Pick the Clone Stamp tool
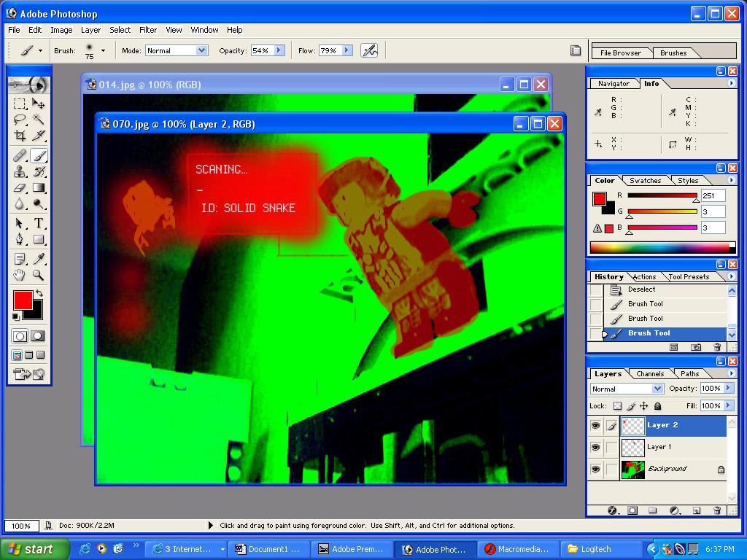747x560 pixels. [20, 172]
